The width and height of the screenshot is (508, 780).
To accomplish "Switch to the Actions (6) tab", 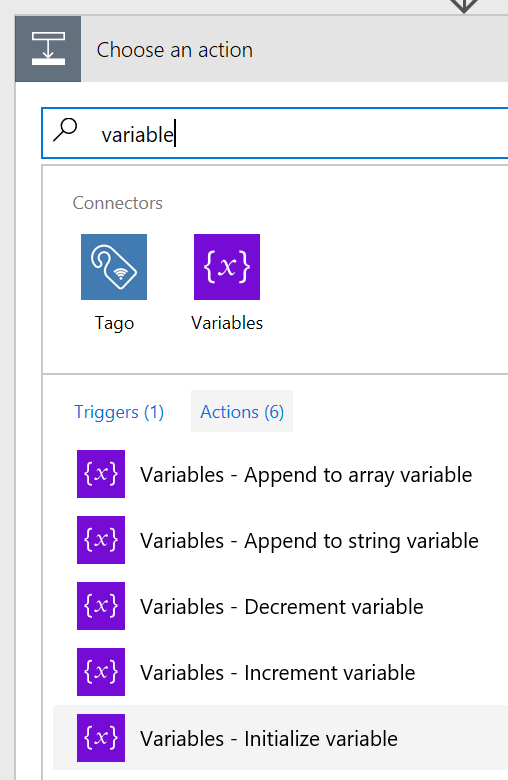I will [x=242, y=411].
